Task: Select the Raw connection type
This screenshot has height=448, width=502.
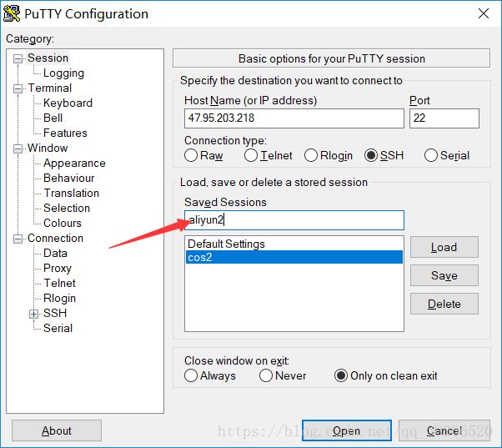Action: click(x=191, y=156)
